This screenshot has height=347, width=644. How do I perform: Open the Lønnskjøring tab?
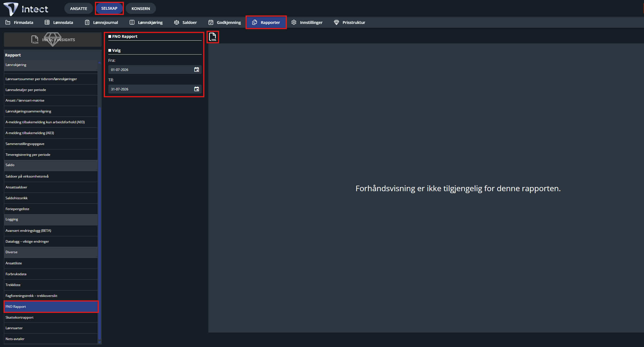(x=146, y=22)
